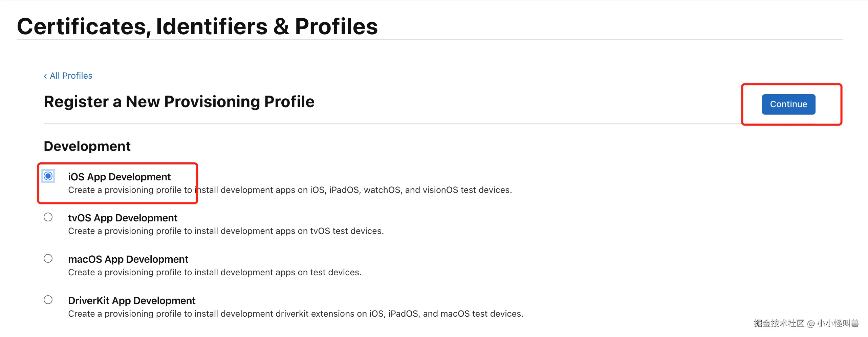Click the tvOS App Development label
Image resolution: width=868 pixels, height=337 pixels.
[123, 218]
